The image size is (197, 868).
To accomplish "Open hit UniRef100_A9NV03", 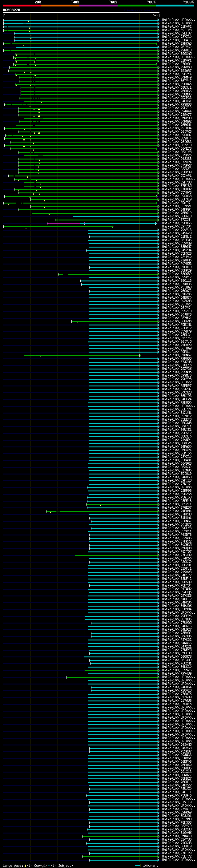I will coord(177,67).
